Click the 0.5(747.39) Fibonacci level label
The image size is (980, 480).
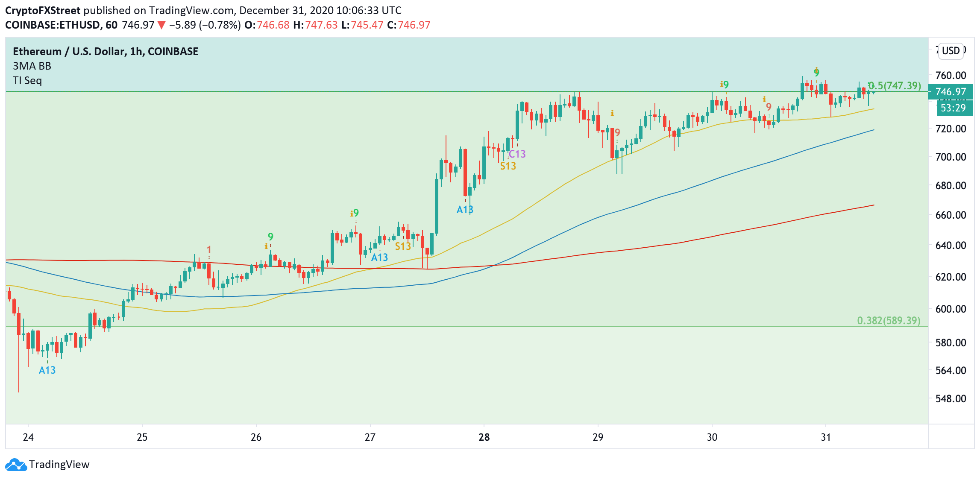tap(895, 86)
